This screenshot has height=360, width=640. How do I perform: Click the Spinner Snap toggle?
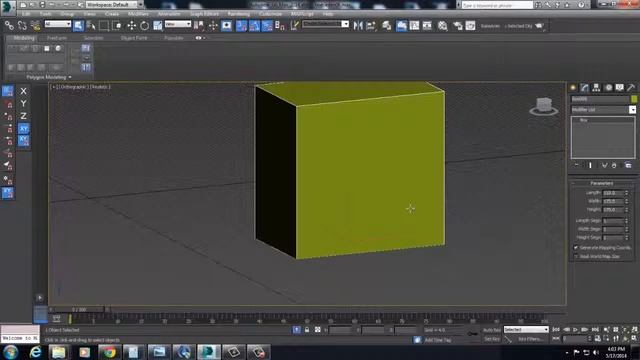(x=280, y=26)
